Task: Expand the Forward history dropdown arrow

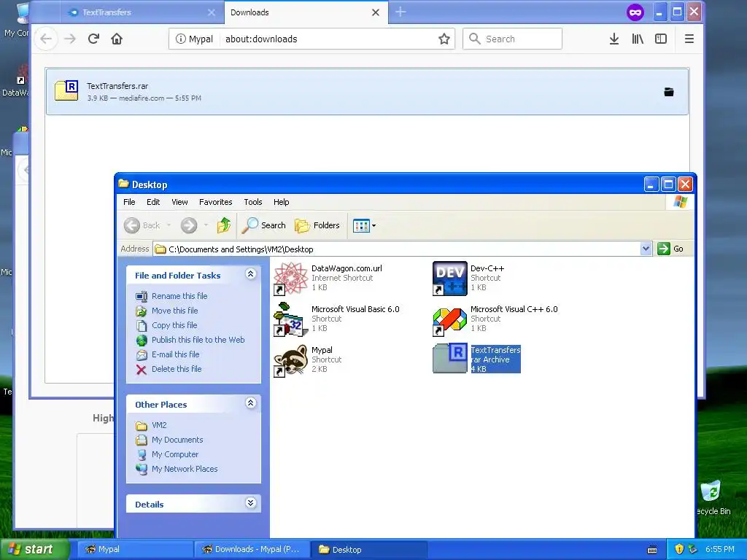Action: tap(206, 225)
